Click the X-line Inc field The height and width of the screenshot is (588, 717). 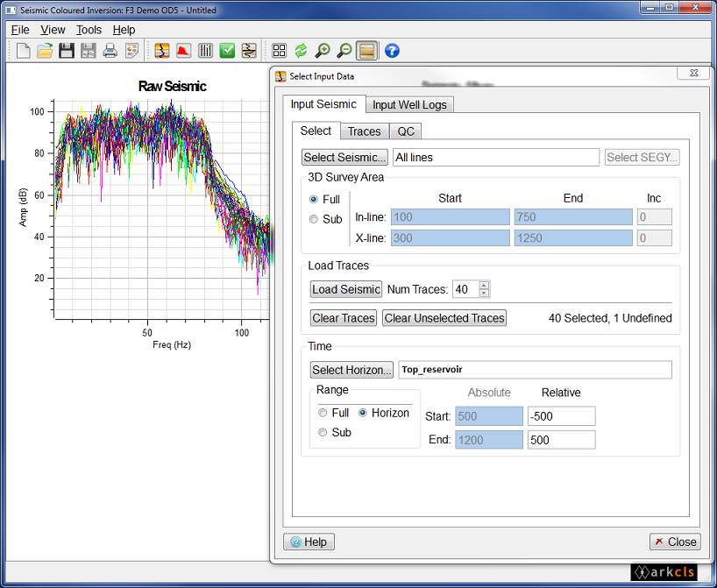(655, 238)
